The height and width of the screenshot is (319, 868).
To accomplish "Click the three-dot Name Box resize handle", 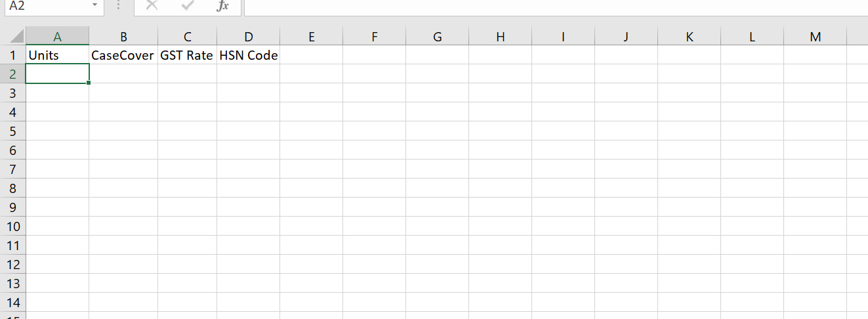I will tap(119, 6).
